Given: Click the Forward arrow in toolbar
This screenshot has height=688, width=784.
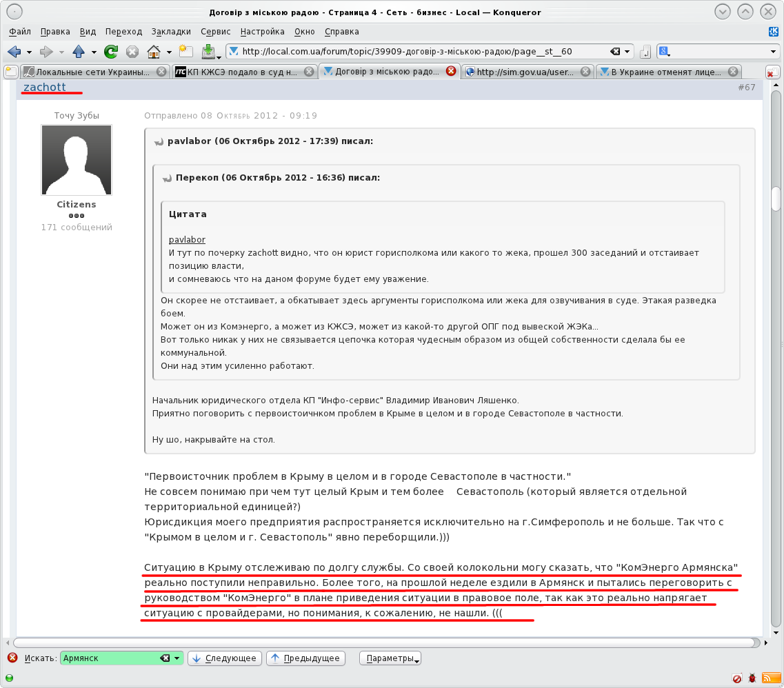Looking at the screenshot, I should (46, 52).
